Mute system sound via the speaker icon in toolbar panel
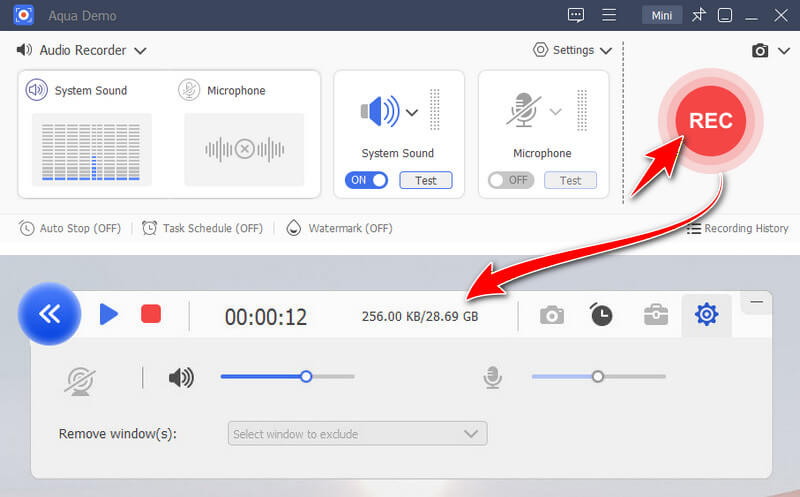 coord(181,378)
